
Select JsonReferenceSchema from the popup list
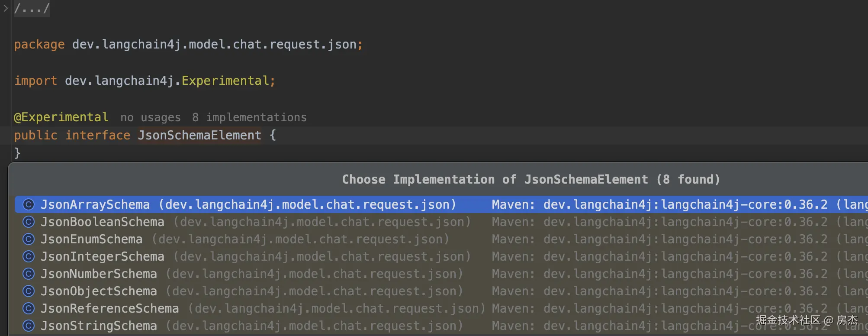click(x=109, y=308)
